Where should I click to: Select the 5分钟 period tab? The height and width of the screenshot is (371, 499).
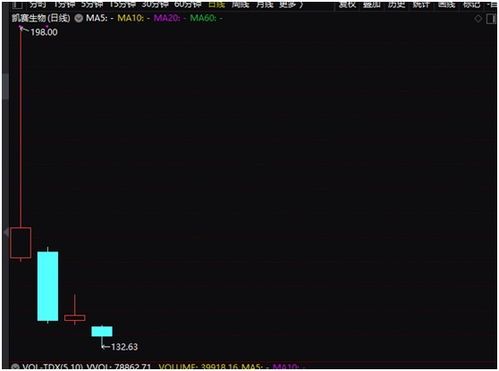(x=92, y=5)
